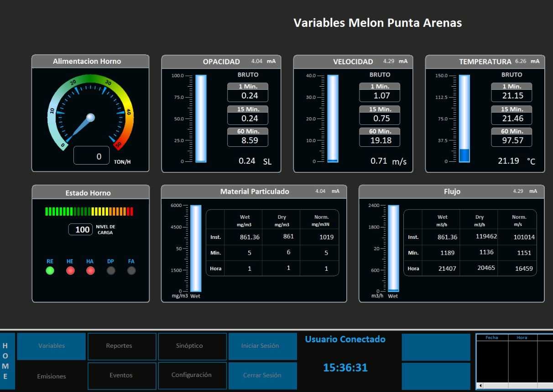Click the Flujo Hora Dry value 20465

coord(486,268)
